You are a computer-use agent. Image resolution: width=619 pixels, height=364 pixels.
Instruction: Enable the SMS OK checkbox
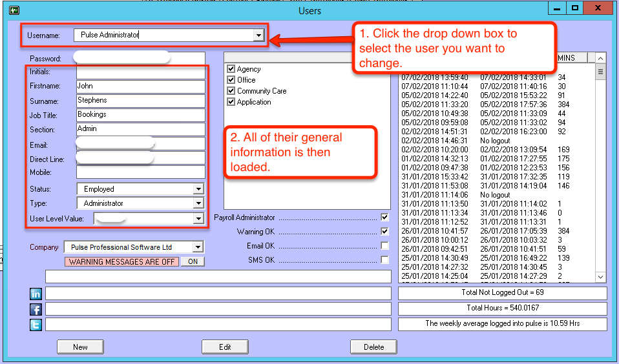tap(385, 260)
